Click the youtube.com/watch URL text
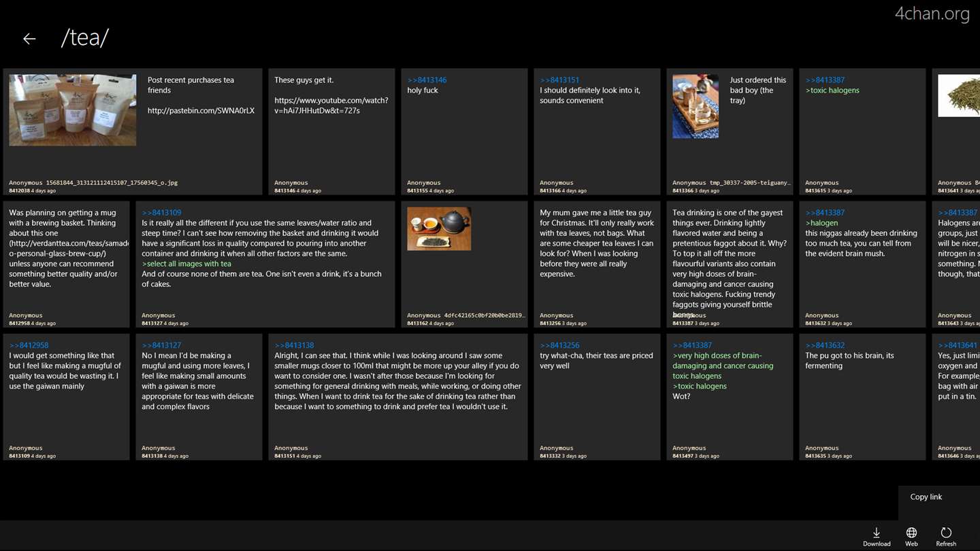980x551 pixels. tap(331, 105)
